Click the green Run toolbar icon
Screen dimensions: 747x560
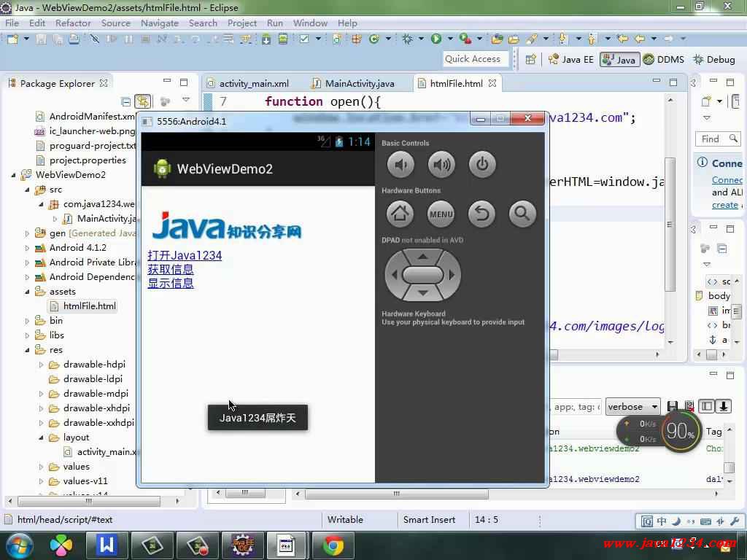[436, 39]
